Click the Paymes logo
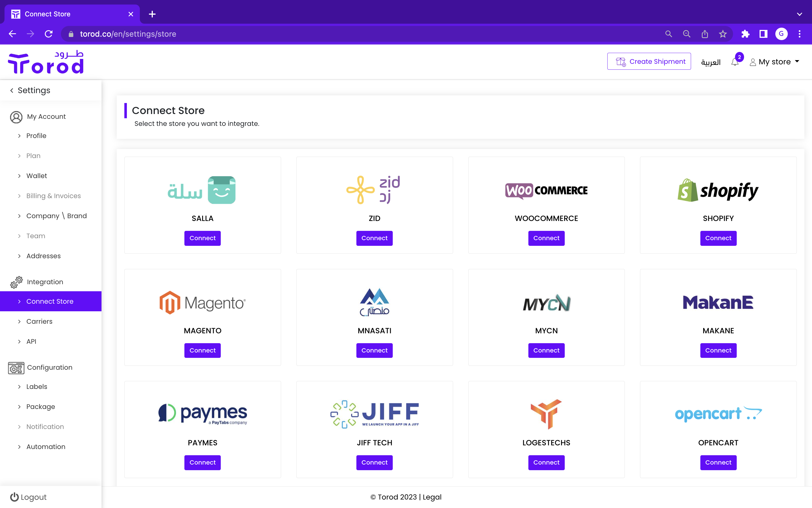Screen dimensions: 812x508 coord(202,414)
